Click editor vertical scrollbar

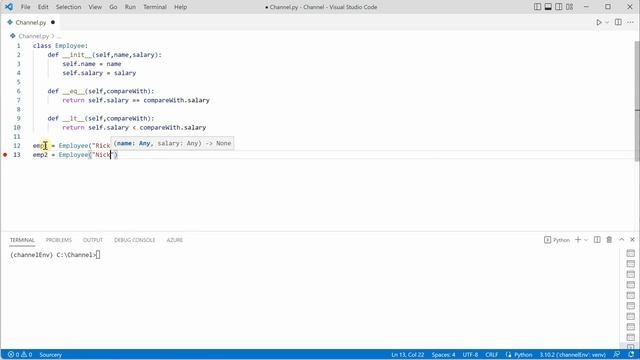pos(637,100)
